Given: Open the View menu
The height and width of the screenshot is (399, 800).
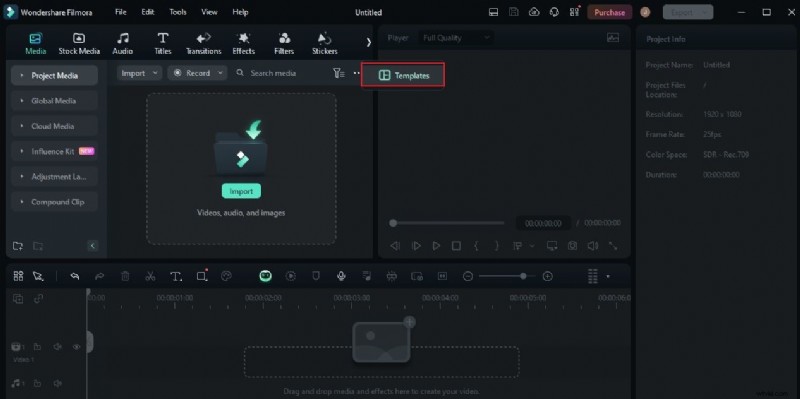Looking at the screenshot, I should [209, 12].
